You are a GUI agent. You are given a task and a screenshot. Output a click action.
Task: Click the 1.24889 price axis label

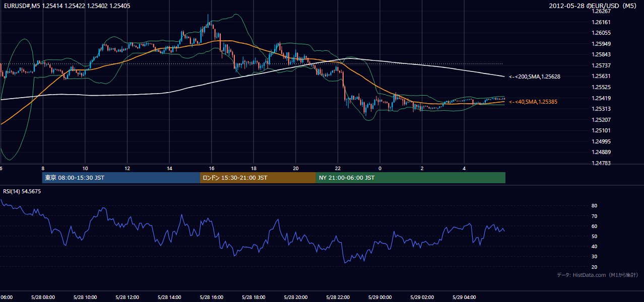[x=601, y=152]
